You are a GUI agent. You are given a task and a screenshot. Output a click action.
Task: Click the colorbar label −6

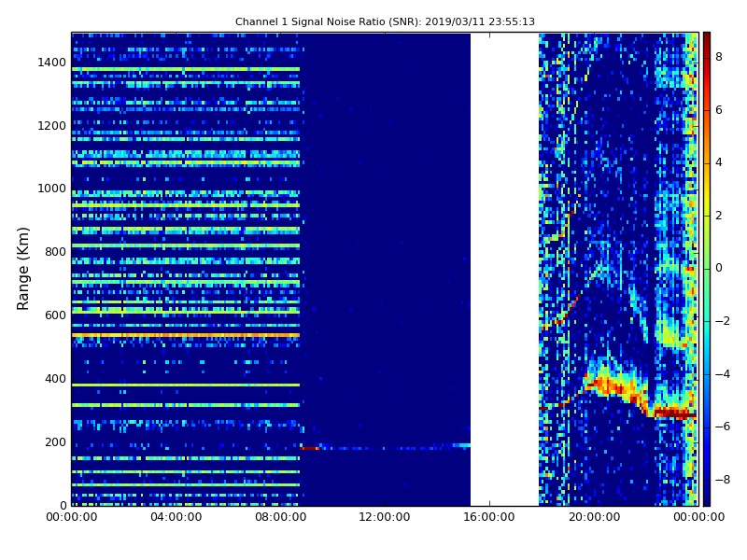pyautogui.click(x=723, y=427)
